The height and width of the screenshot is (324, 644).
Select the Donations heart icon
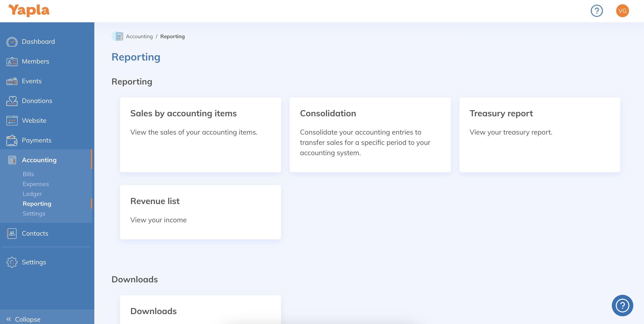12,101
